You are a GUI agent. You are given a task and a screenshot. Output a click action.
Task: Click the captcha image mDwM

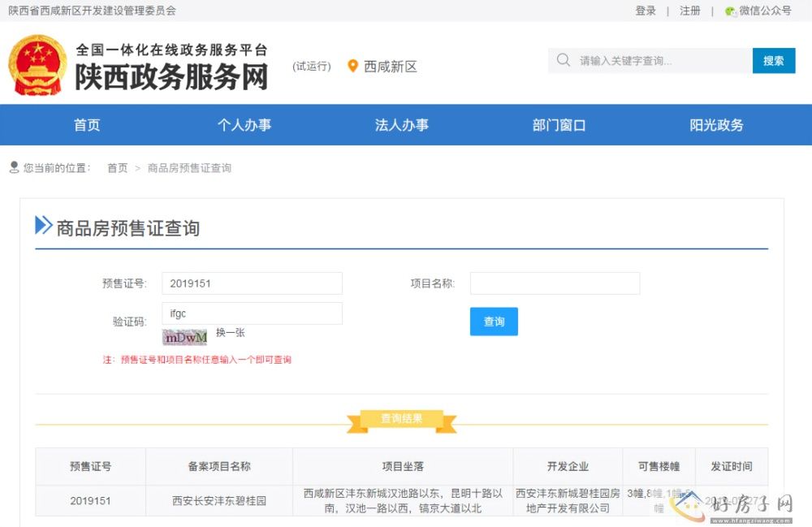tap(185, 336)
